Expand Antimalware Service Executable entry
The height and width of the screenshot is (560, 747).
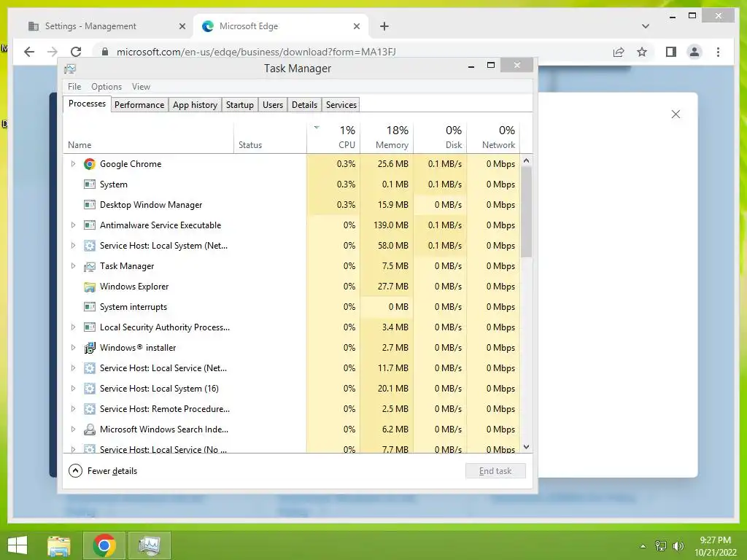[73, 225]
